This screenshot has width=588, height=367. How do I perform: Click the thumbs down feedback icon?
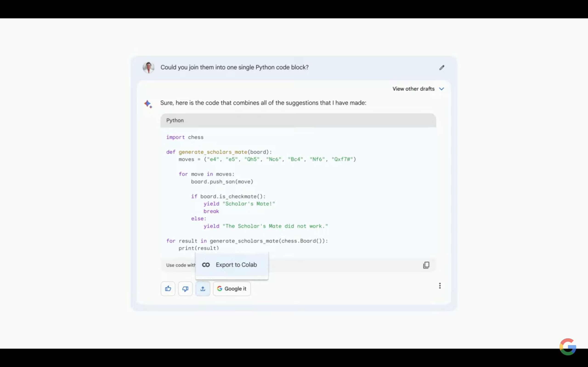[185, 289]
